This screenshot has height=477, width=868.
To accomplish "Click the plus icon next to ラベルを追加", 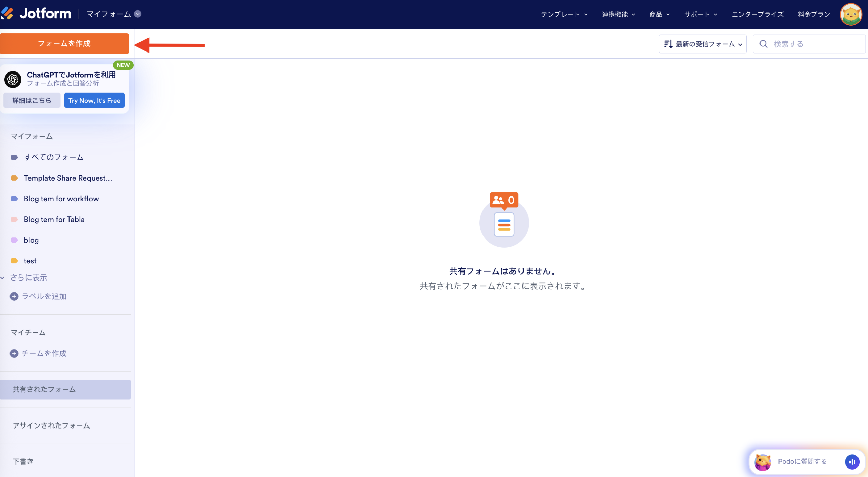I will (14, 296).
